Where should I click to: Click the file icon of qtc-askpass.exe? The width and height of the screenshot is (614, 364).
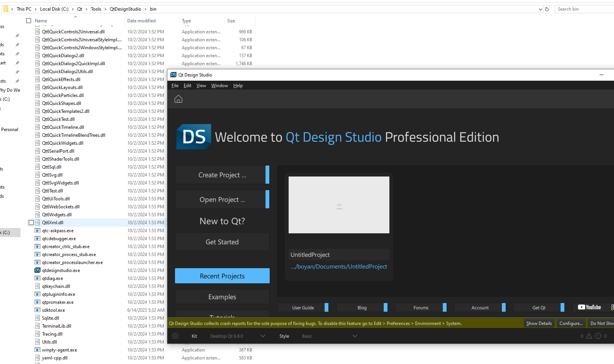pos(37,231)
